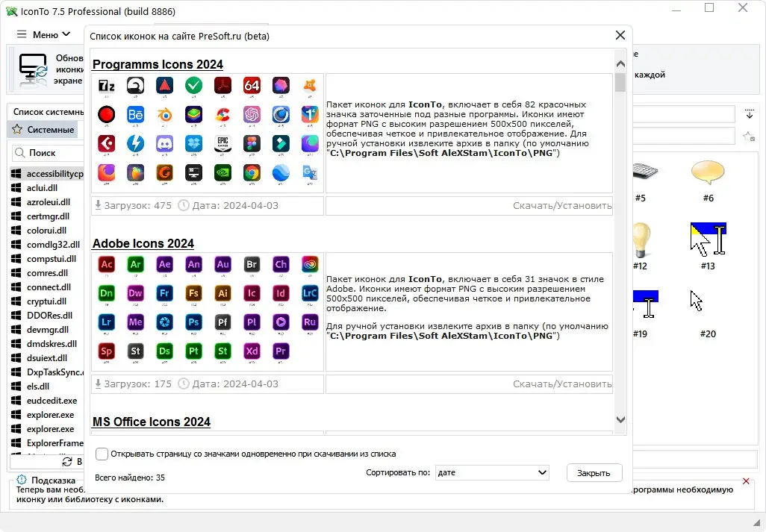766x532 pixels.
Task: Open the sort-by 'дате' dropdown
Action: pyautogui.click(x=492, y=472)
